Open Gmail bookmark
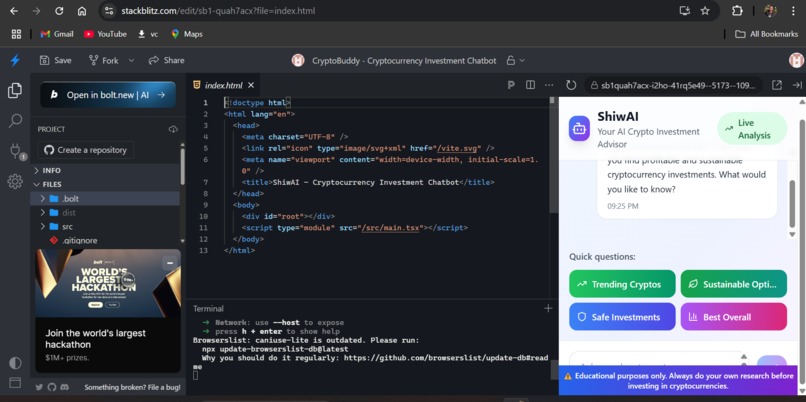This screenshot has width=806, height=402. pos(57,34)
